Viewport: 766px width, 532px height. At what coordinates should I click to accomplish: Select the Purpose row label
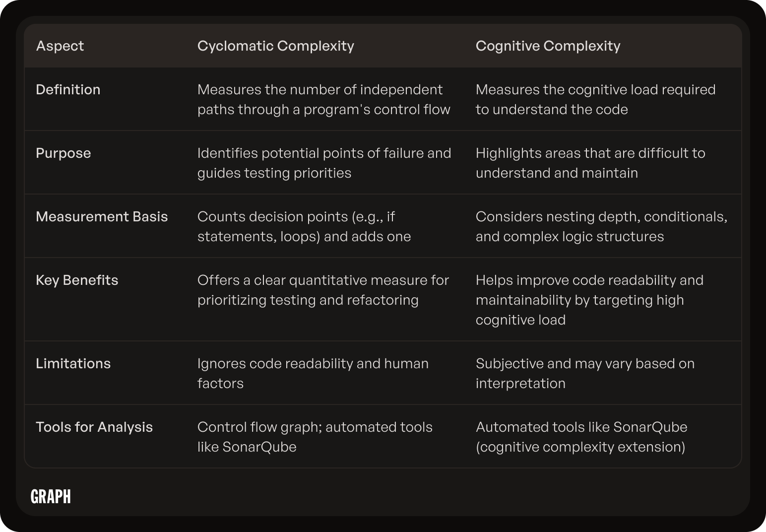(64, 153)
